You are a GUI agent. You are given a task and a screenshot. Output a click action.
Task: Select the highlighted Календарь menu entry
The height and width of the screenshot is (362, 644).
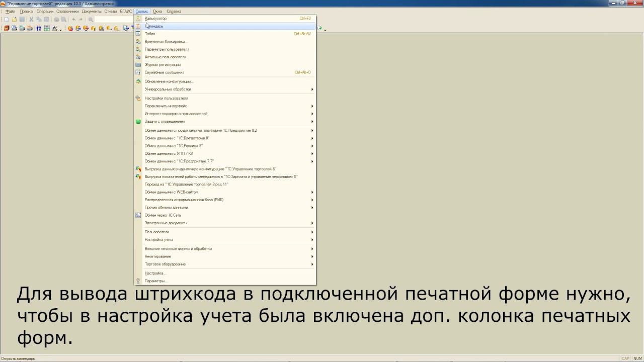(225, 26)
